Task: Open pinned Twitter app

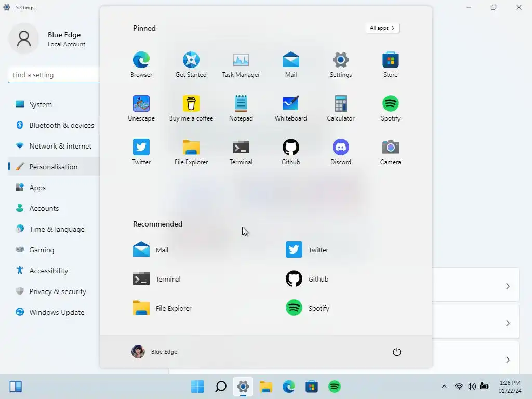Action: (141, 152)
